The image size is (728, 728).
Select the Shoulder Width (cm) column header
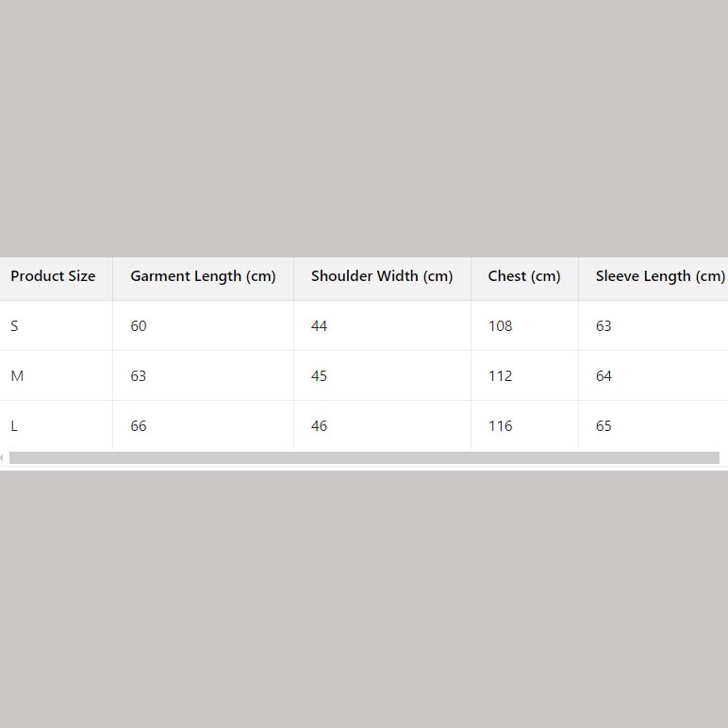point(382,276)
